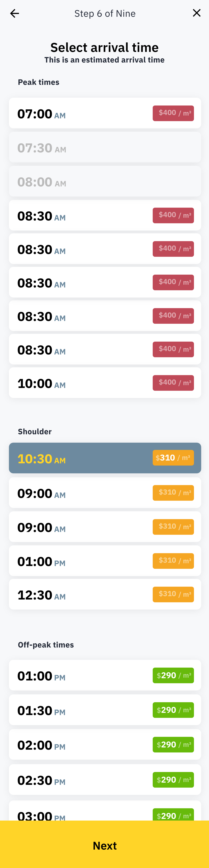Tap the orange price badge beside 12:30 AM

[173, 594]
